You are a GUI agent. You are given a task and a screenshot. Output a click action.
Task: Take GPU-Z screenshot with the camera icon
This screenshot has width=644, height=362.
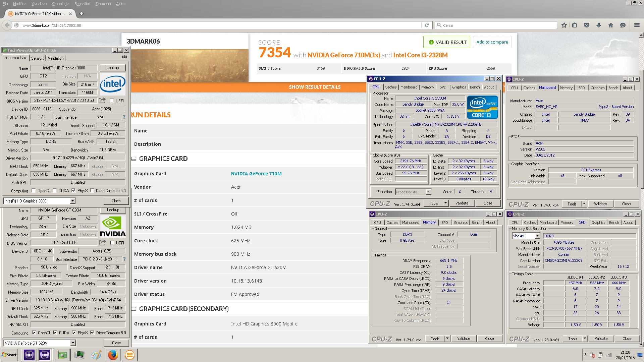124,57
